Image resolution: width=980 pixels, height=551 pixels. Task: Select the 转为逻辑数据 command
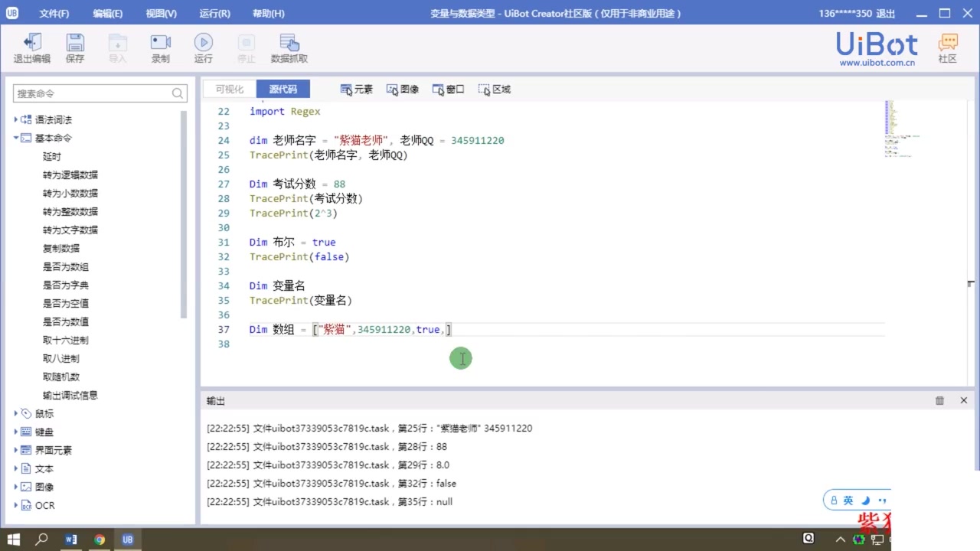70,175
